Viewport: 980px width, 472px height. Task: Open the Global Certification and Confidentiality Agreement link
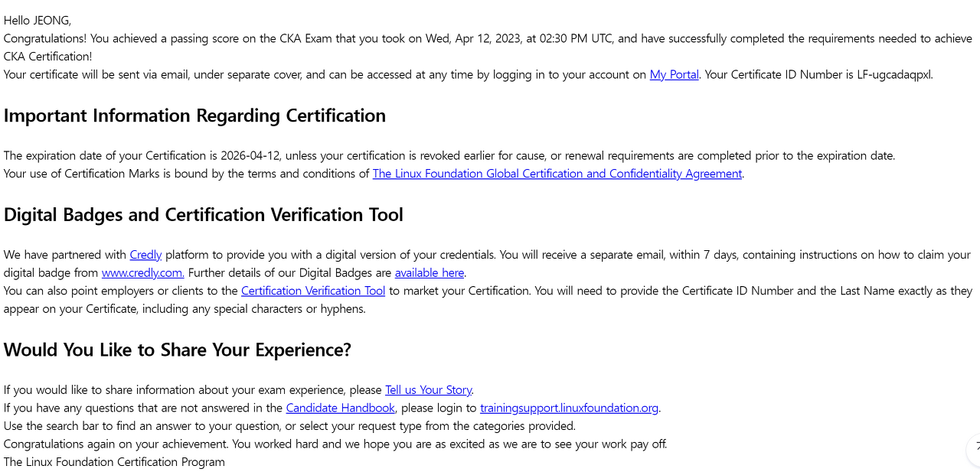557,174
